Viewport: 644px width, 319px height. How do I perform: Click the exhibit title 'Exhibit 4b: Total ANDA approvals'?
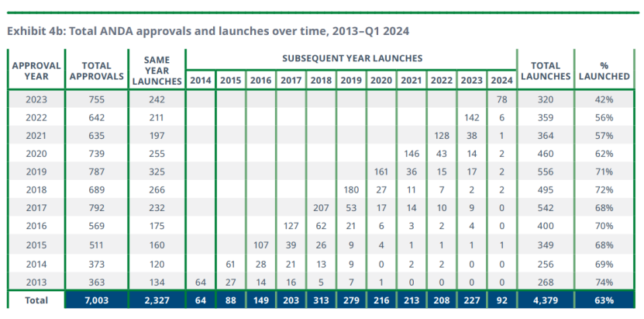pyautogui.click(x=208, y=32)
